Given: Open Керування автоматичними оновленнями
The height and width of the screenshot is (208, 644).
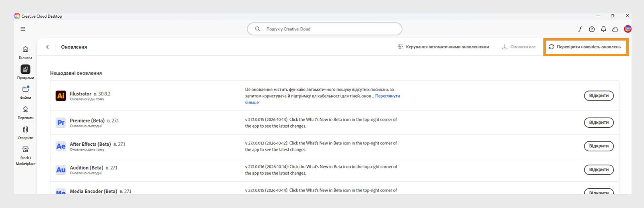Looking at the screenshot, I should 443,47.
